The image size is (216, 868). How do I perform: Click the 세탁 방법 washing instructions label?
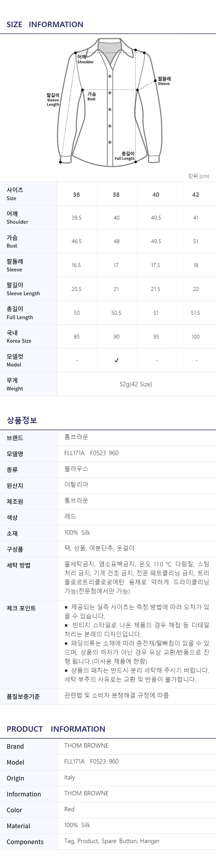tap(19, 565)
